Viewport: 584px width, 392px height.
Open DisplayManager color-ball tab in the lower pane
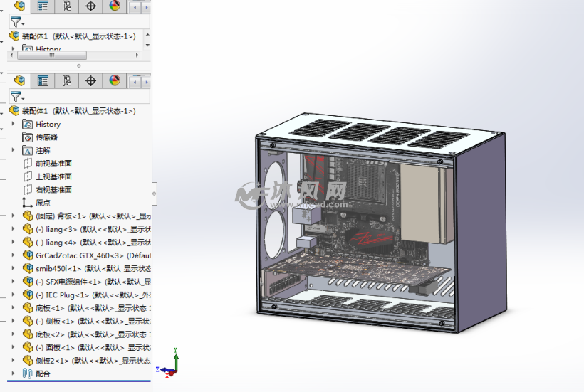coord(114,81)
